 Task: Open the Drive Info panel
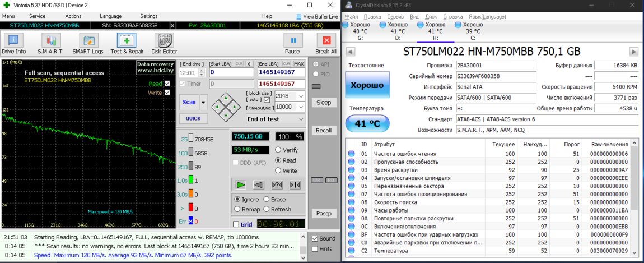click(x=13, y=44)
